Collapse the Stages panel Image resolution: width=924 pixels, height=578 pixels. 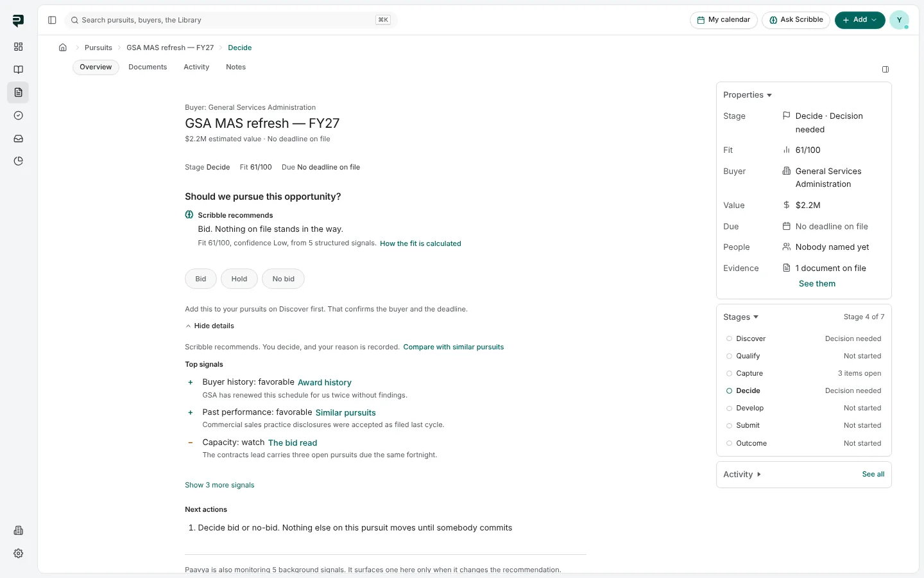(741, 317)
